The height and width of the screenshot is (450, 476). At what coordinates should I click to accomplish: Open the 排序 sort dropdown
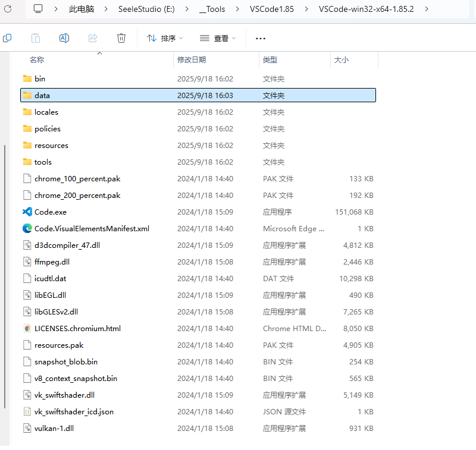pyautogui.click(x=165, y=38)
